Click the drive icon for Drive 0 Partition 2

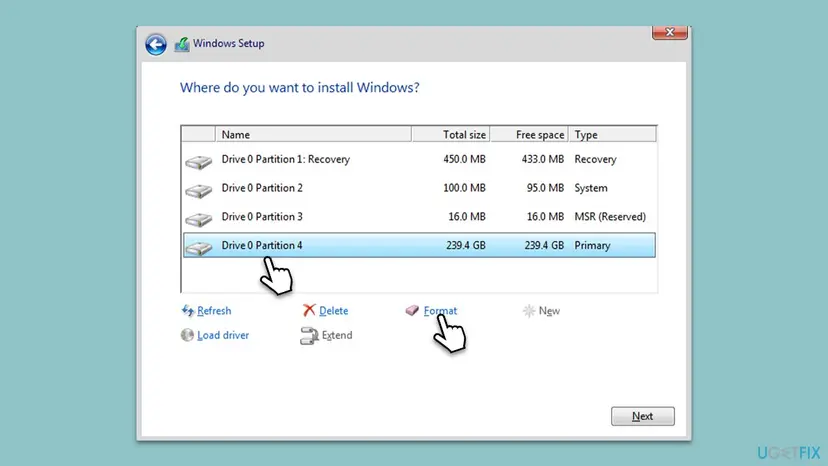(199, 190)
